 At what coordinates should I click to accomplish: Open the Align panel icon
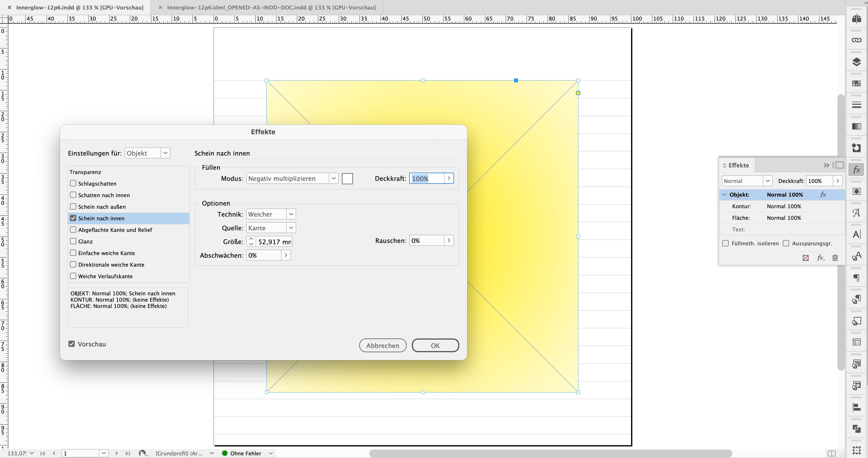(856, 407)
